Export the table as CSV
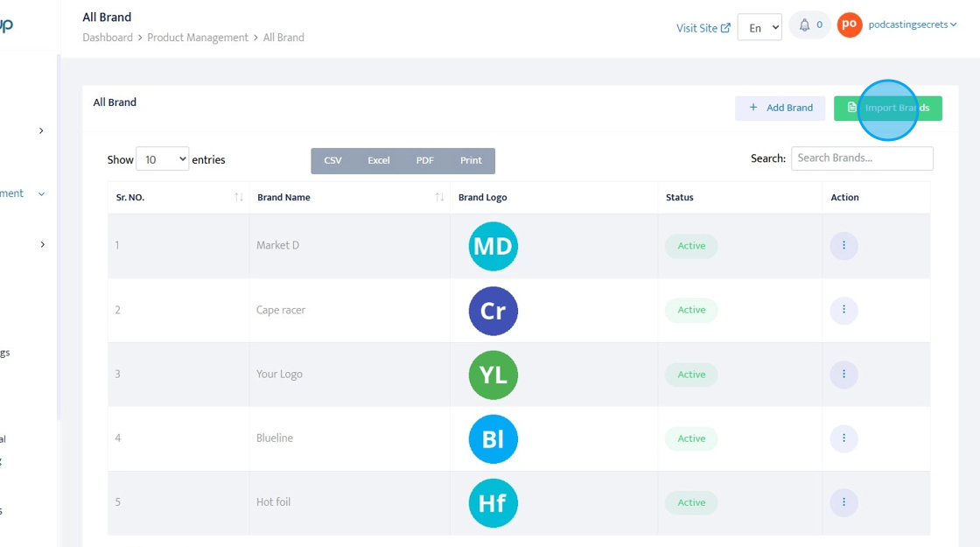980x547 pixels. tap(332, 161)
